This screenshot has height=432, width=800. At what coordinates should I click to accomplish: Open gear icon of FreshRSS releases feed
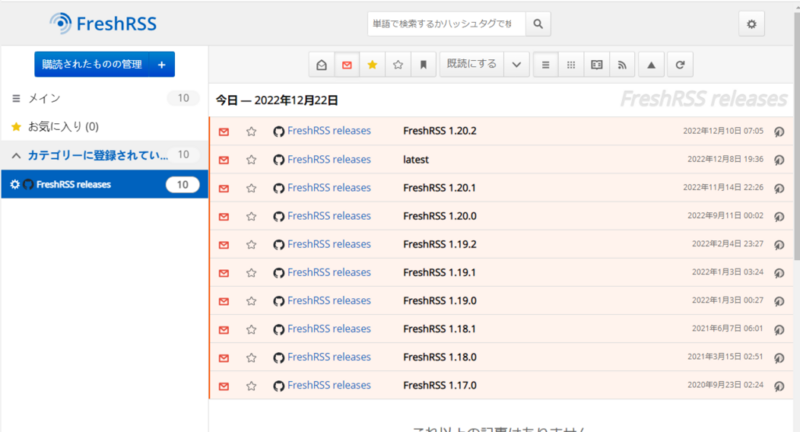(x=15, y=184)
